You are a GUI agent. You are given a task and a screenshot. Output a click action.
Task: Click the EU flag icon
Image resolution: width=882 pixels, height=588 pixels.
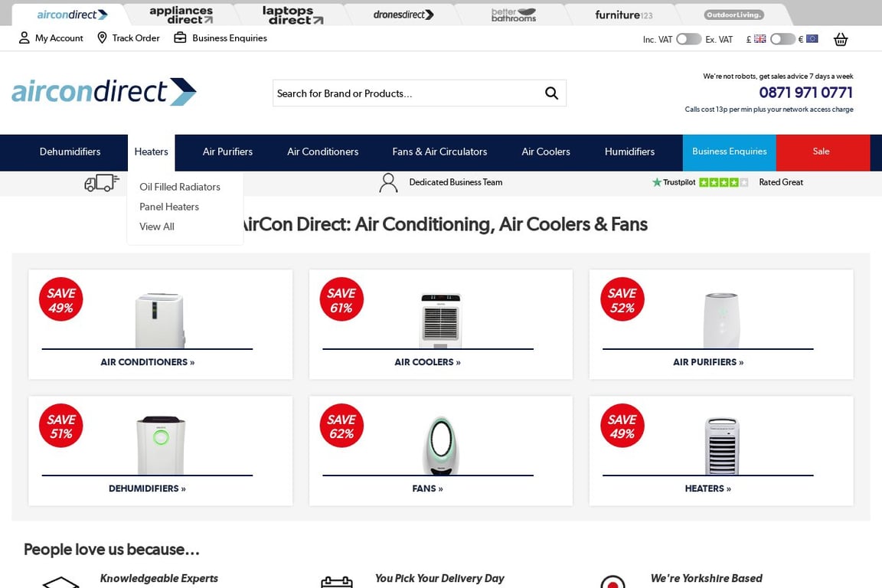click(x=812, y=39)
